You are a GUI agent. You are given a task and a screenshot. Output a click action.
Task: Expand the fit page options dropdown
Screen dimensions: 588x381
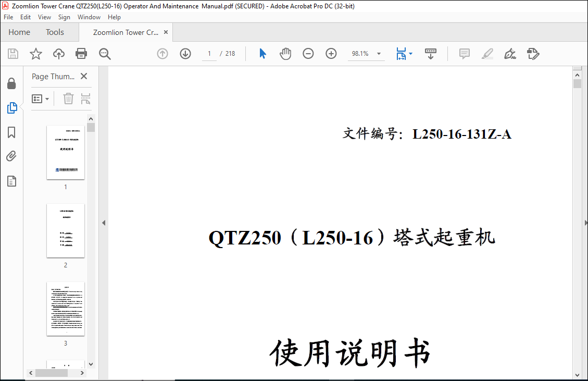pyautogui.click(x=410, y=54)
